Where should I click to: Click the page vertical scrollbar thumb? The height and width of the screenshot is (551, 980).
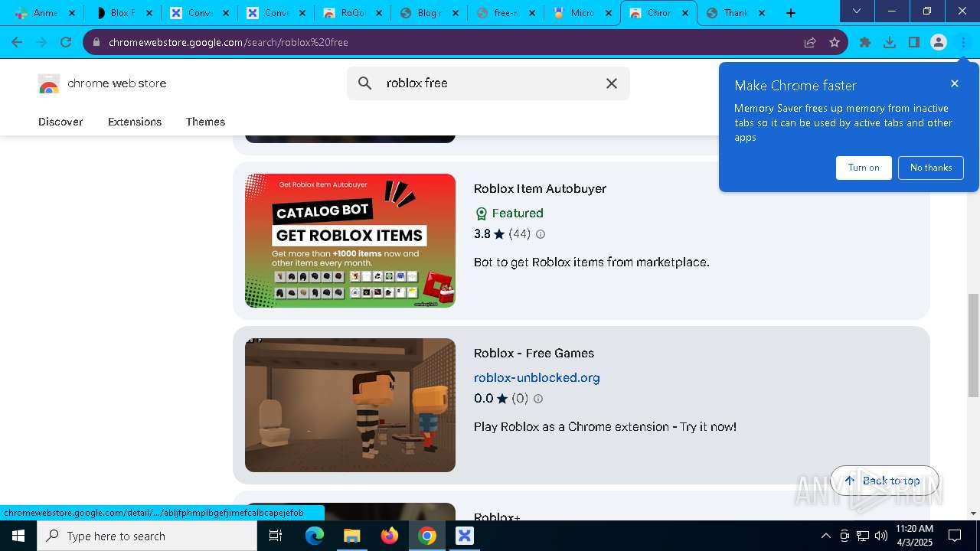(x=973, y=344)
